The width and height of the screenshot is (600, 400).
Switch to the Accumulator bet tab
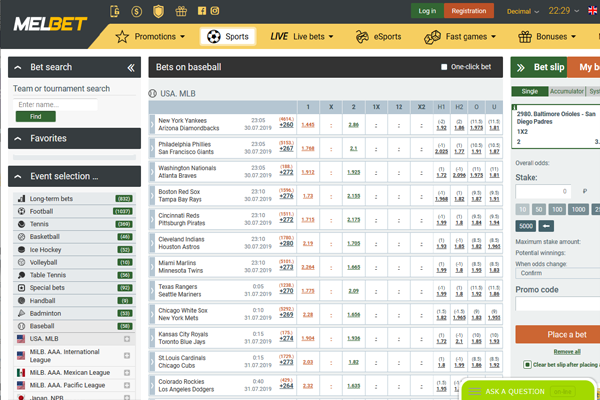[x=567, y=91]
